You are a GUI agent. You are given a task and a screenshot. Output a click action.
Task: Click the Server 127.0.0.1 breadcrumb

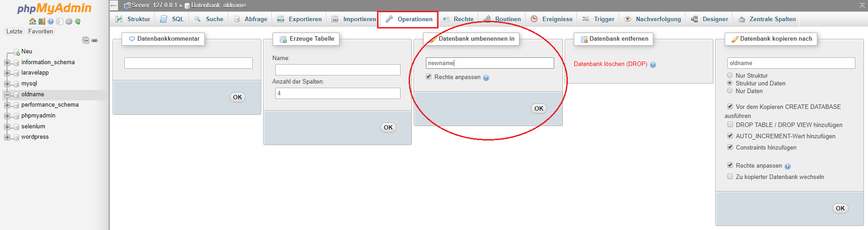click(x=151, y=5)
